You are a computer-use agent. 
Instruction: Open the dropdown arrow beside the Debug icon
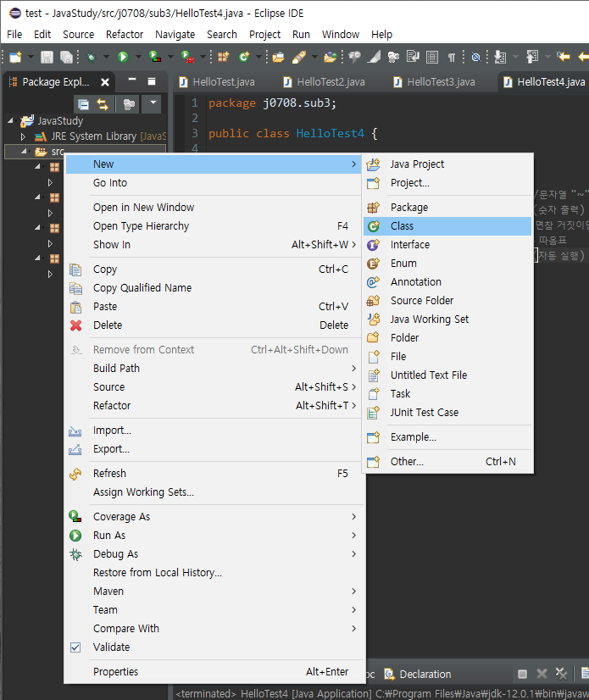[x=106, y=57]
